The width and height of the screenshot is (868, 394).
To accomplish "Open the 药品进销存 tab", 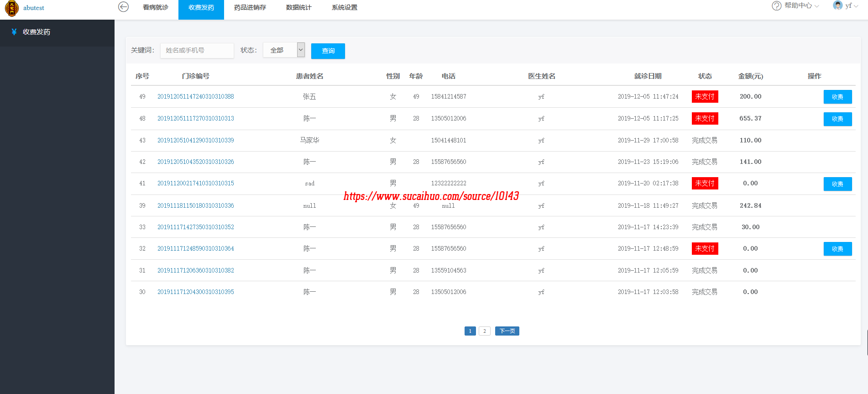I will (250, 8).
